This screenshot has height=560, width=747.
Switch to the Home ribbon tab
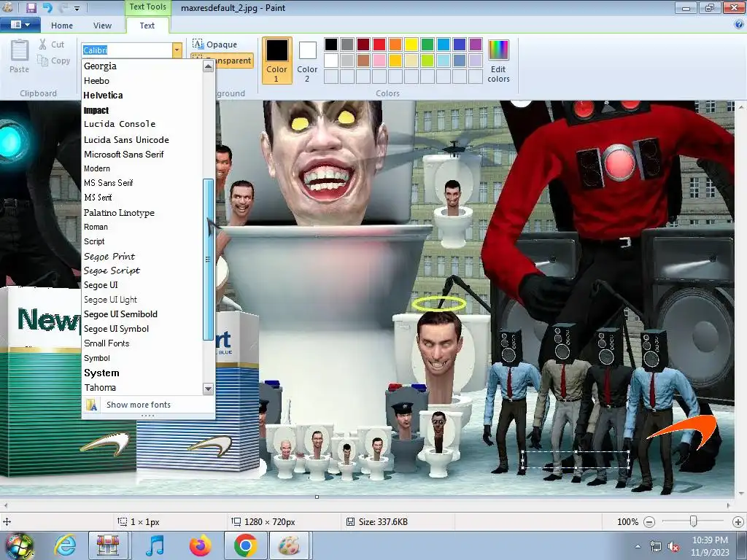coord(62,26)
